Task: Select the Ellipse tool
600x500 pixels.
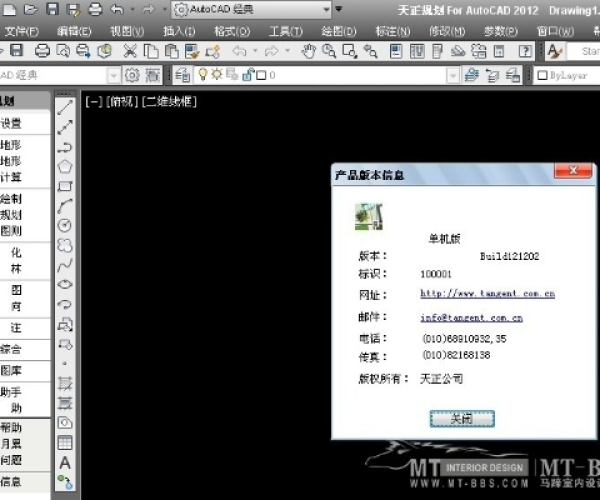Action: click(65, 284)
